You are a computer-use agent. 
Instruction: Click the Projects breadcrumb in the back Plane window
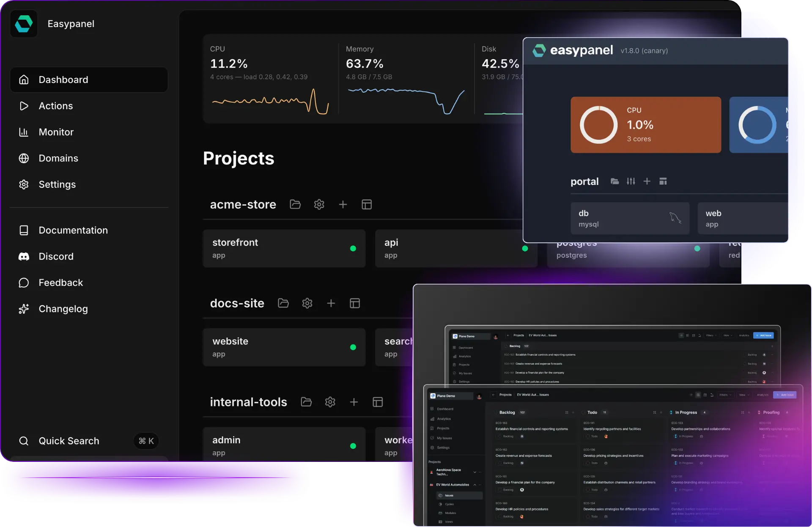[518, 335]
